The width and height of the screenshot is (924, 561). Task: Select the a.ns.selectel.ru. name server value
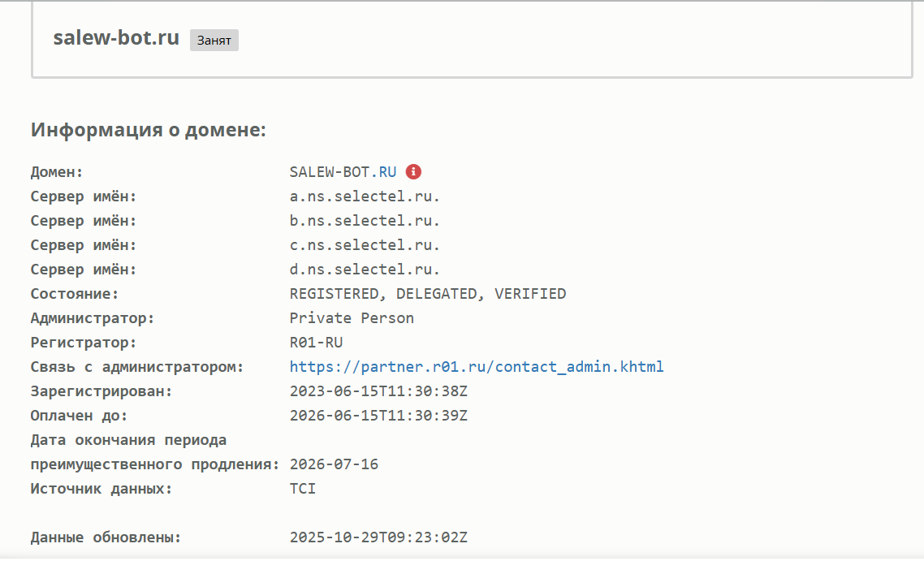tap(365, 196)
